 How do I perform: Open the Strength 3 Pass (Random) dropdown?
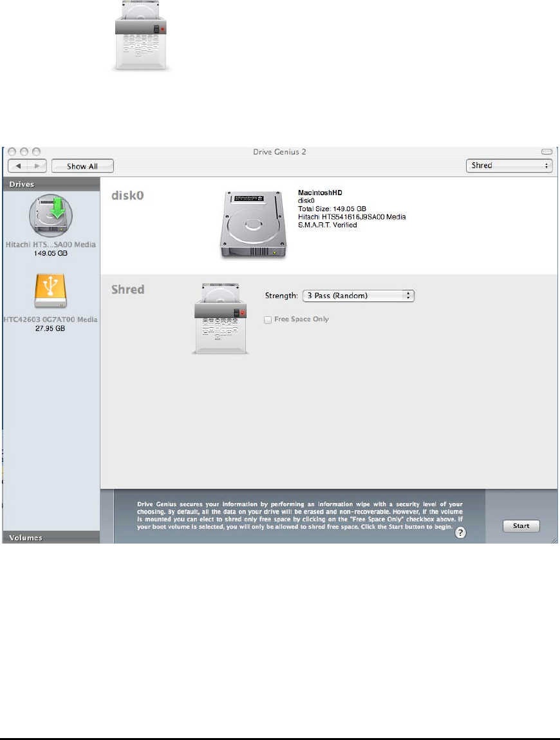[359, 296]
